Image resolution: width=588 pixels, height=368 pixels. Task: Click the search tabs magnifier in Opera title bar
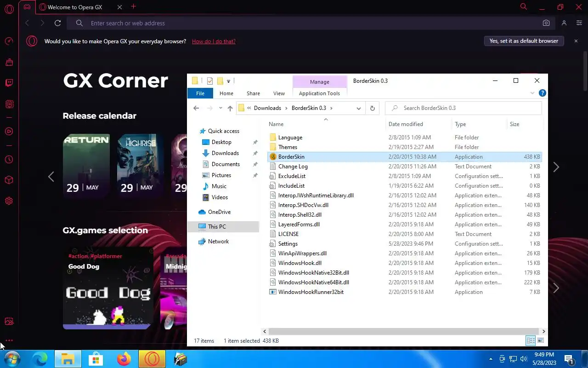(x=524, y=7)
